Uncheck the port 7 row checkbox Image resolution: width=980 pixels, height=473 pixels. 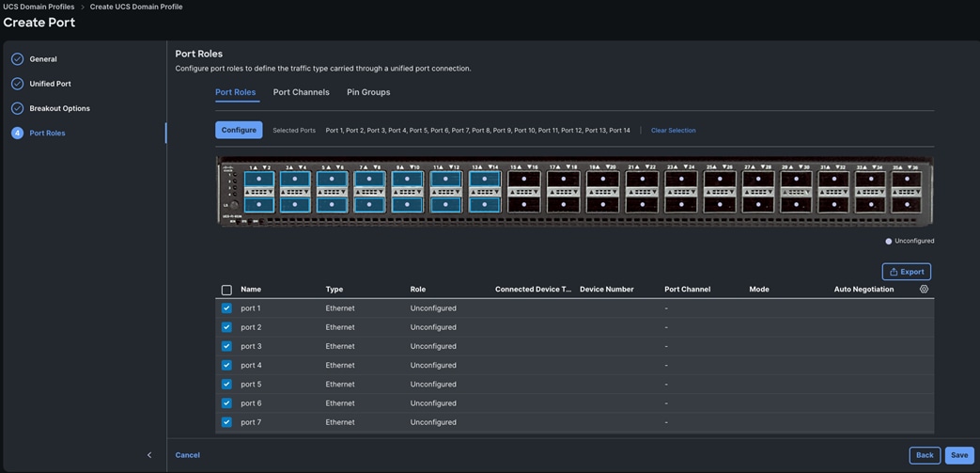point(226,422)
